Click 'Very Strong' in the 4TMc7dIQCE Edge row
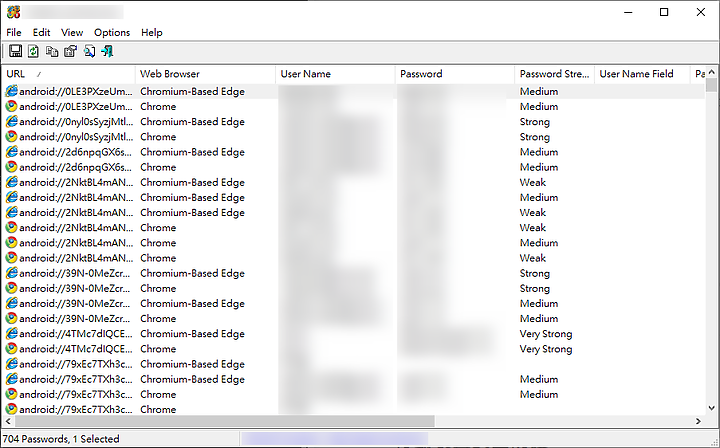This screenshot has width=720, height=448. click(x=546, y=334)
